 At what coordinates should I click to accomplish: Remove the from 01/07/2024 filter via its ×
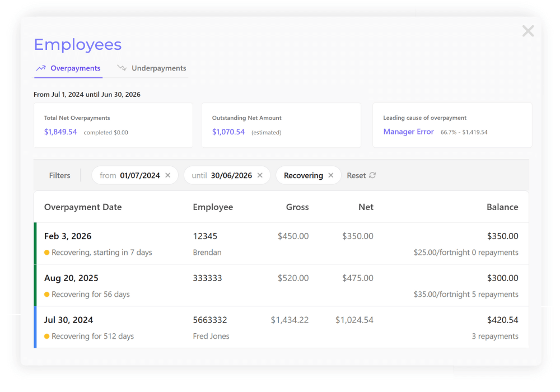(x=167, y=175)
